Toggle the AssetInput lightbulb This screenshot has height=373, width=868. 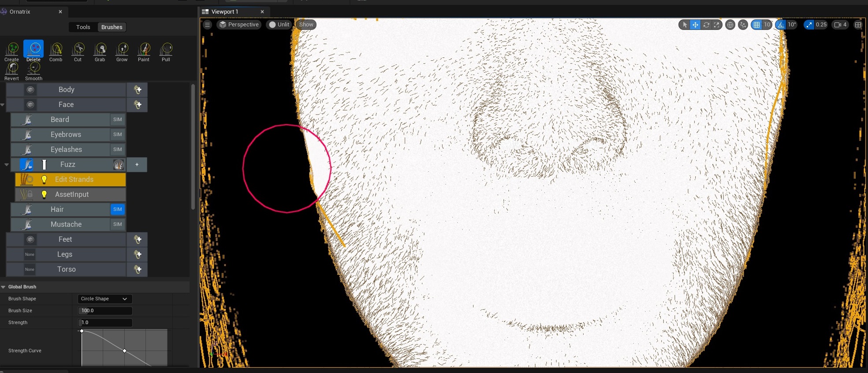point(44,195)
